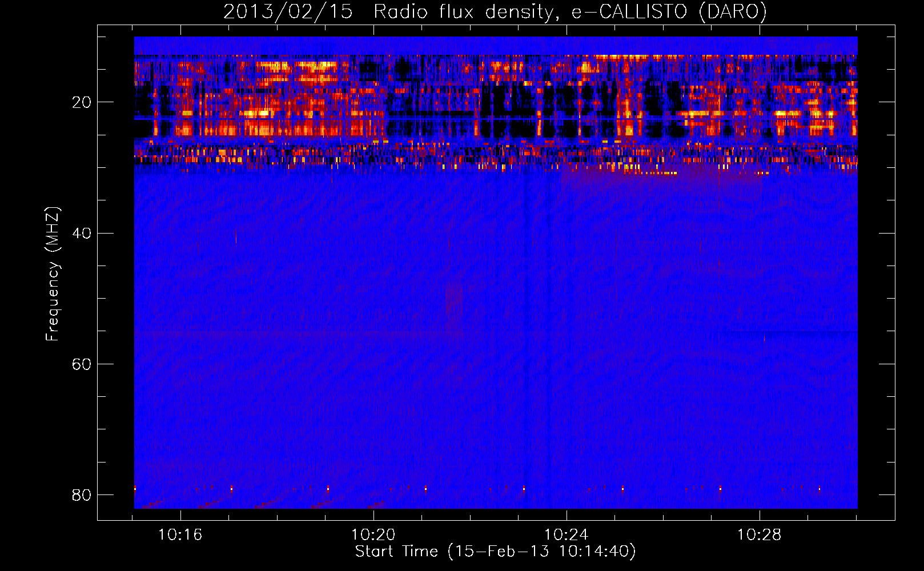Click the '80' frequency tick label
The height and width of the screenshot is (571, 924).
82,495
